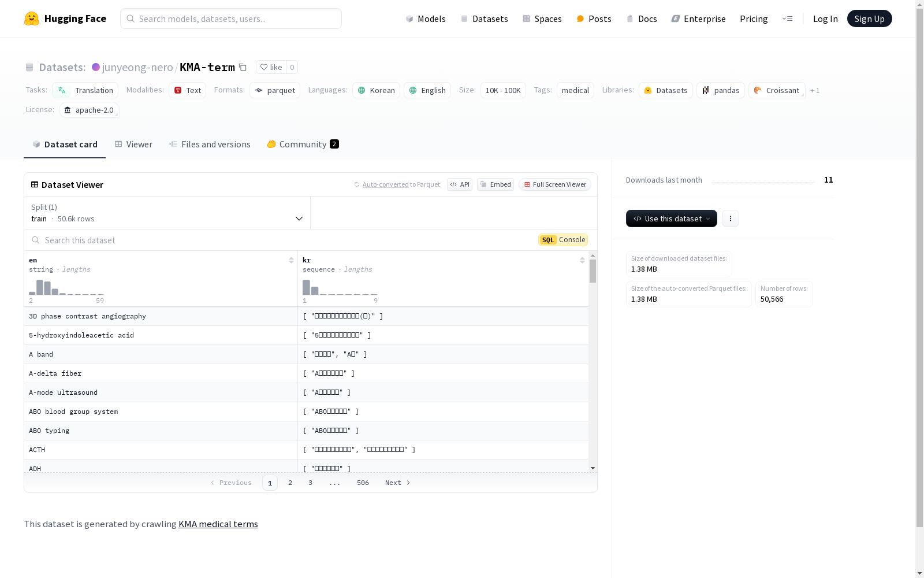Open the Files and versions tab

click(210, 144)
